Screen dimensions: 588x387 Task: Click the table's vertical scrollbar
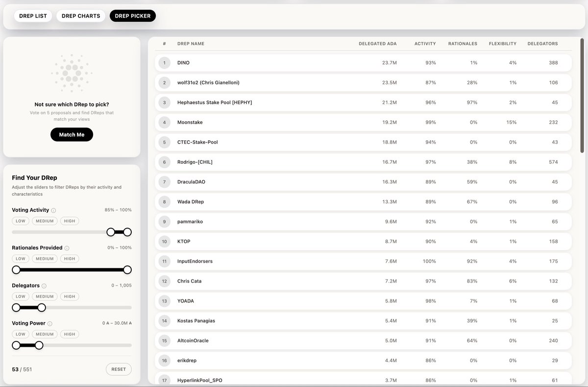[582, 96]
